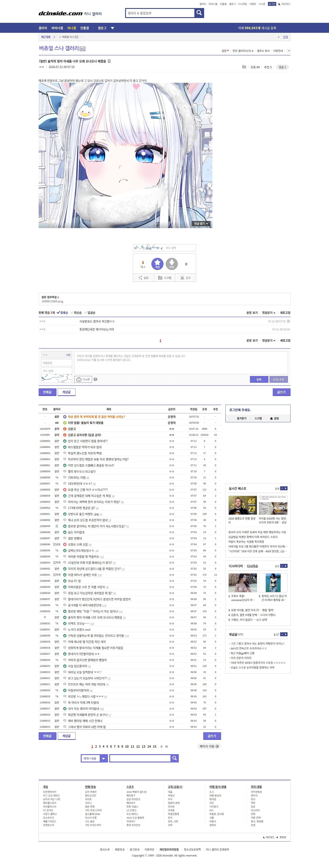Open the 제목+내용 search type dropdown
Viewport: 329px width, 868px height.
(x=94, y=759)
